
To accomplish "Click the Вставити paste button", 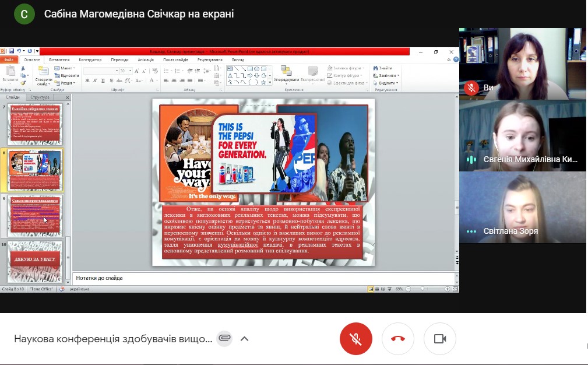I will coord(10,75).
